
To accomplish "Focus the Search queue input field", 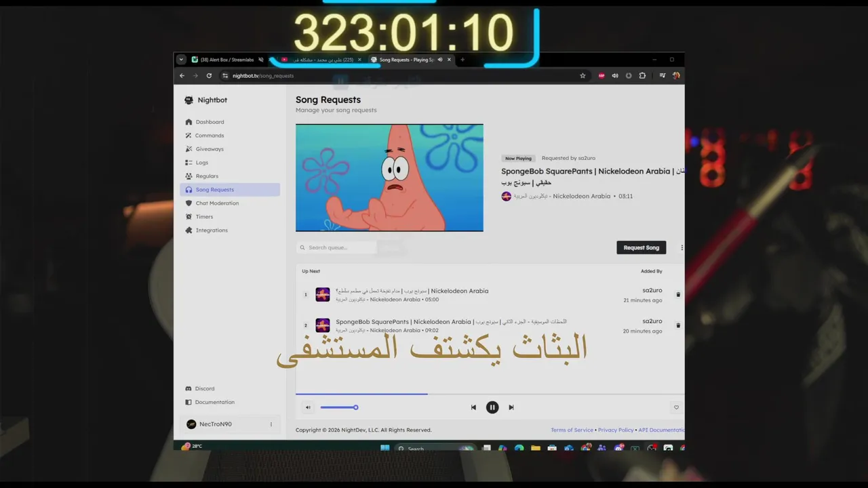I will (336, 247).
